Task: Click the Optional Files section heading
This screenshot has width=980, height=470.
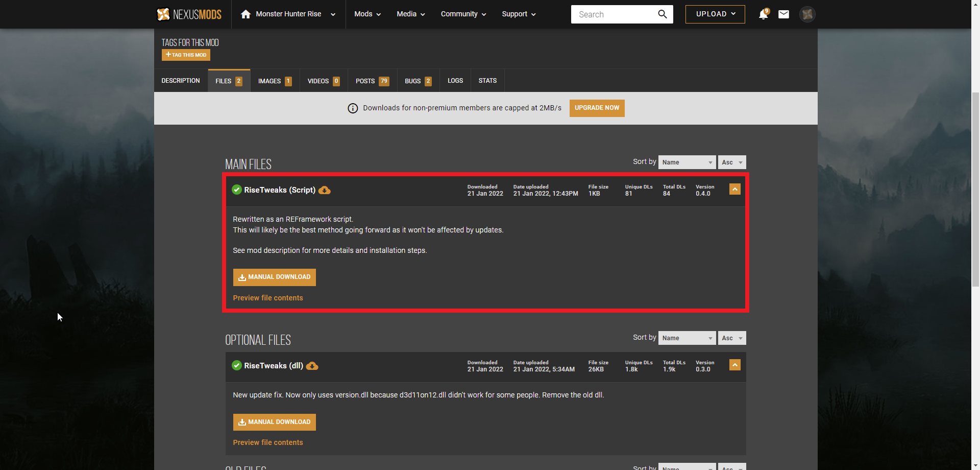Action: (x=258, y=340)
